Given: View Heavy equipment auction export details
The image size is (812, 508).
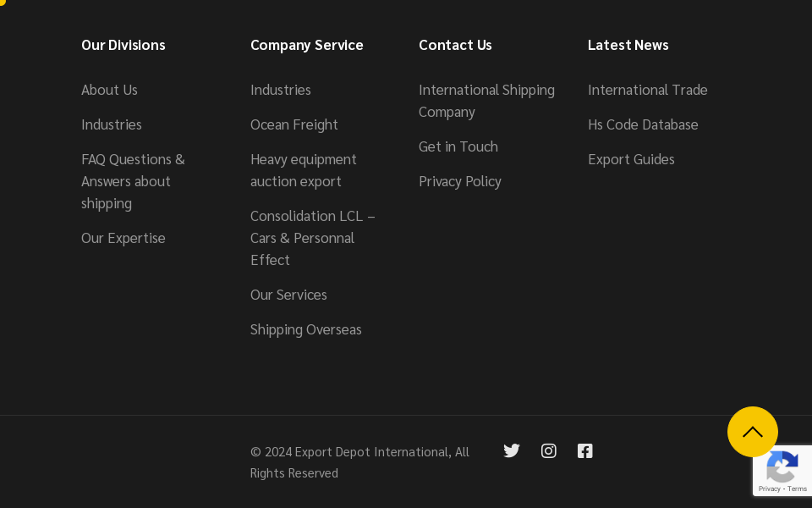Looking at the screenshot, I should [304, 169].
